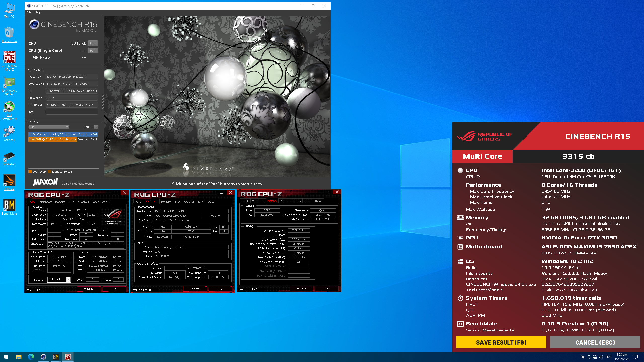The image size is (644, 362).
Task: Open Wahaha! desktop shortcut
Action: [x=9, y=158]
